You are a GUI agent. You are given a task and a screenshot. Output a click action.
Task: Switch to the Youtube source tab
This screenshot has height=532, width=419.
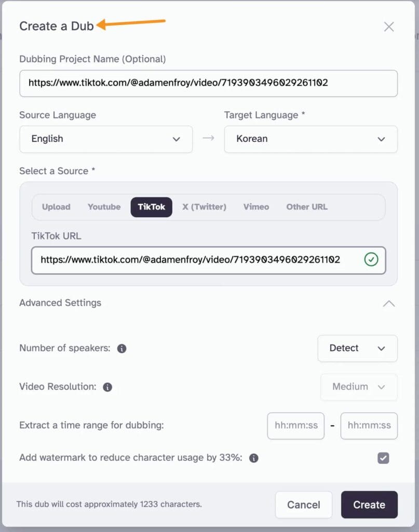coord(104,207)
